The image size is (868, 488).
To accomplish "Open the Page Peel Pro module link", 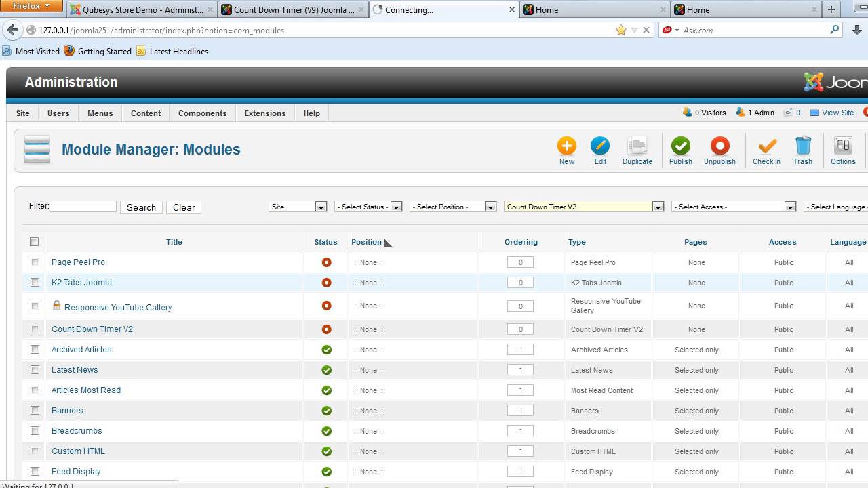I will tap(79, 262).
